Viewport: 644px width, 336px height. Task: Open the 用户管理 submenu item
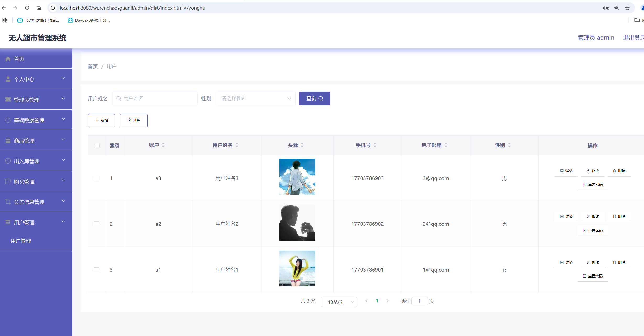click(21, 241)
